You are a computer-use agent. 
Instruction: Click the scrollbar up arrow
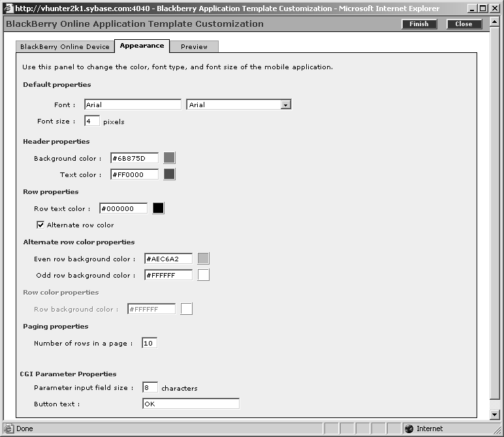tap(495, 22)
